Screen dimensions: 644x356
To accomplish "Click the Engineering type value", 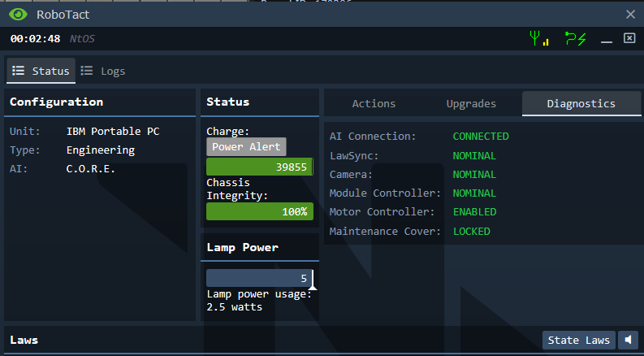I will click(101, 150).
